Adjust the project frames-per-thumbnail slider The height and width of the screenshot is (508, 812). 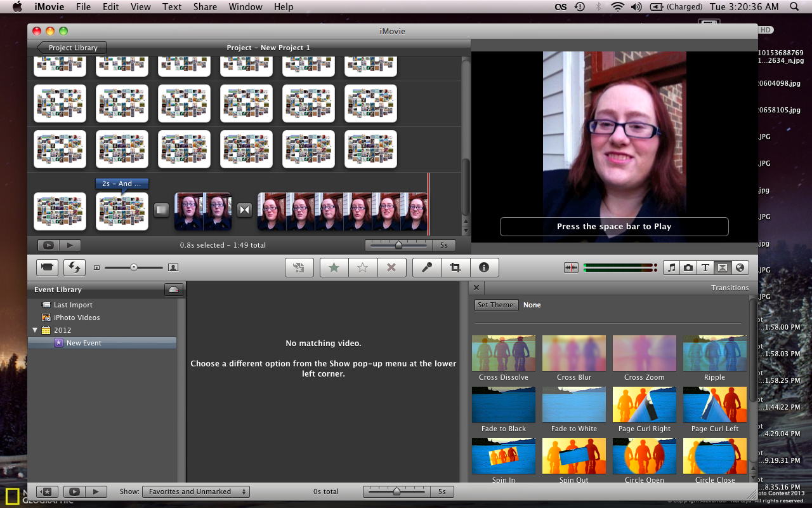tap(398, 245)
